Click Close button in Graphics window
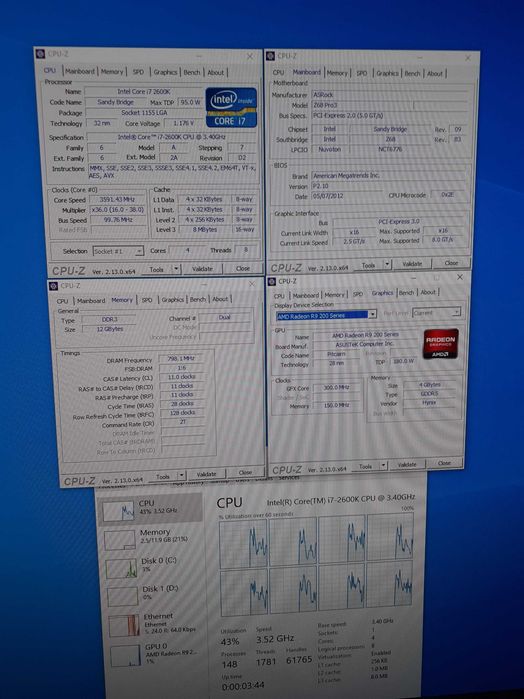 tap(444, 463)
